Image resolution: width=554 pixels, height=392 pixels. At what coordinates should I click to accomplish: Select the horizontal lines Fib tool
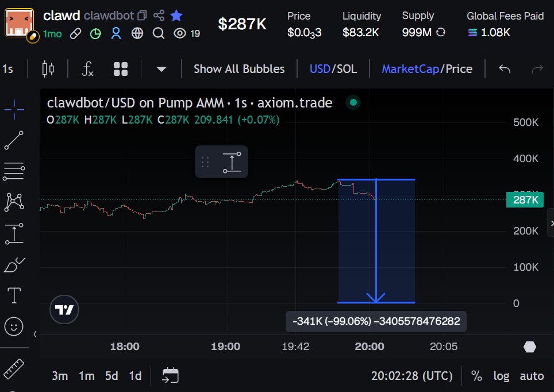(14, 171)
